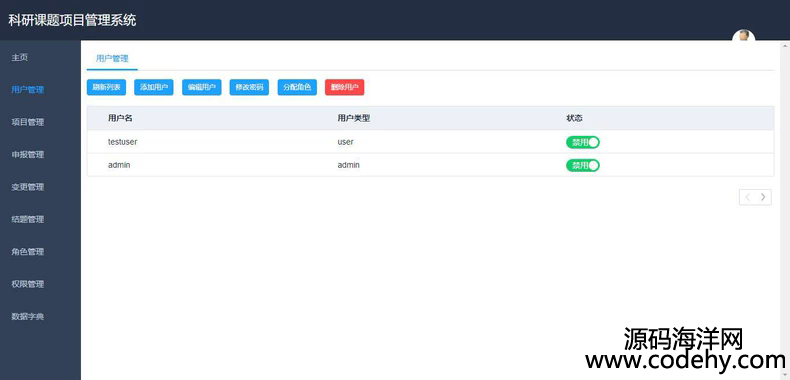The image size is (790, 380).
Task: Open the 用户管理 tab
Action: (112, 58)
